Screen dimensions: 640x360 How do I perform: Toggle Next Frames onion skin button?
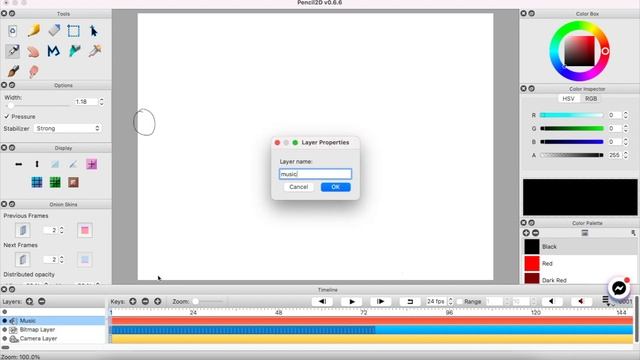coord(23,260)
